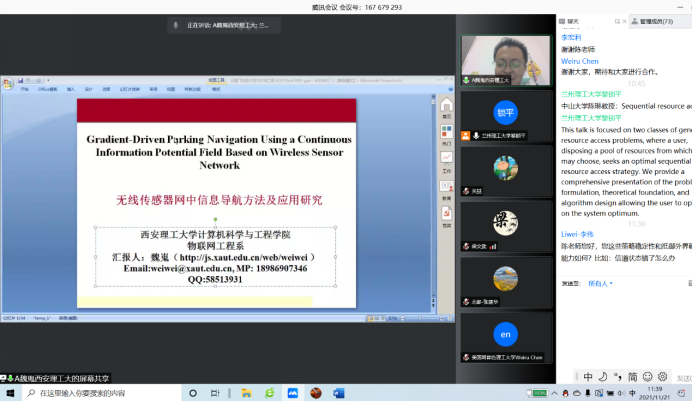The width and height of the screenshot is (693, 401).
Task: Click the blue 锁平 participant avatar
Action: click(x=506, y=113)
